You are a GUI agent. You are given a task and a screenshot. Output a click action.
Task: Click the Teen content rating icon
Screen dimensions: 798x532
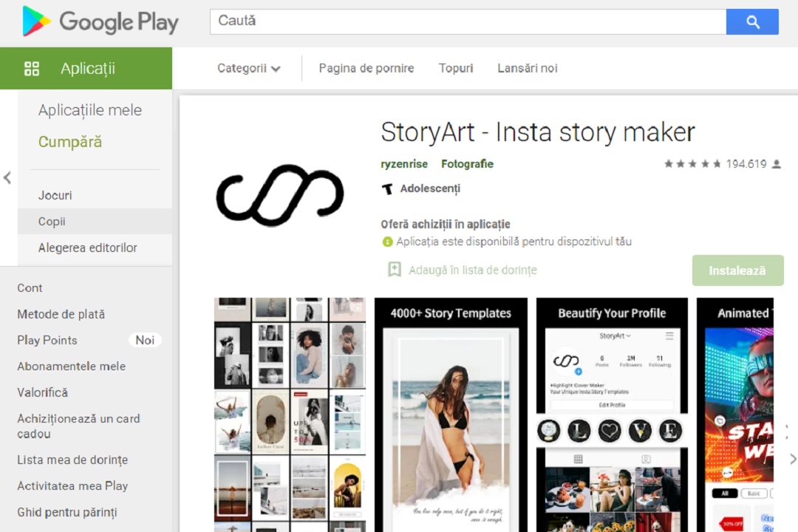[387, 189]
